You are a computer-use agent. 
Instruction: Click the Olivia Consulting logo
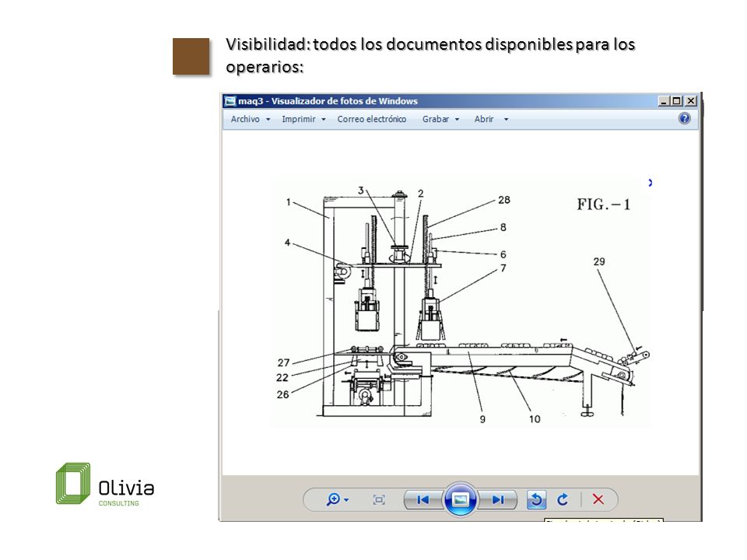pos(105,484)
